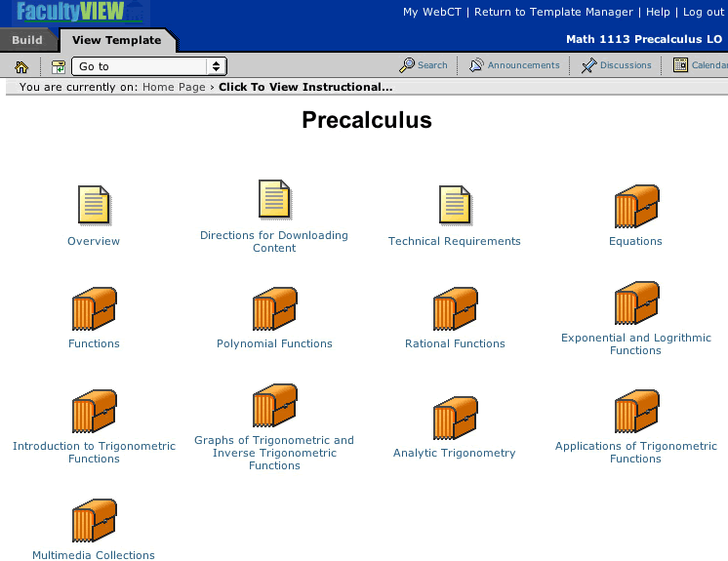Click Introduction to Trigonometric Functions link
The width and height of the screenshot is (728, 561).
95,453
